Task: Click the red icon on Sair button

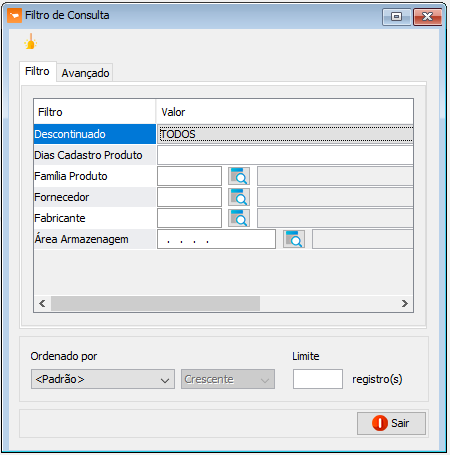Action: pyautogui.click(x=380, y=423)
